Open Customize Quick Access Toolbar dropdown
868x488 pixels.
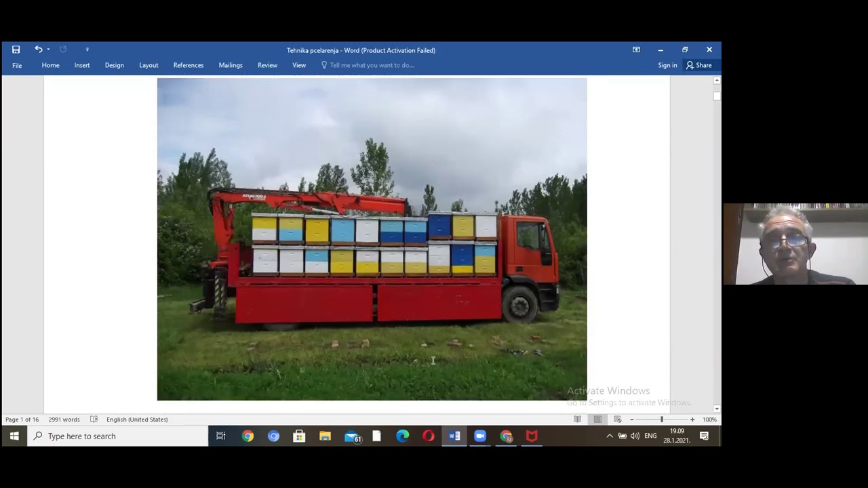[x=87, y=49]
